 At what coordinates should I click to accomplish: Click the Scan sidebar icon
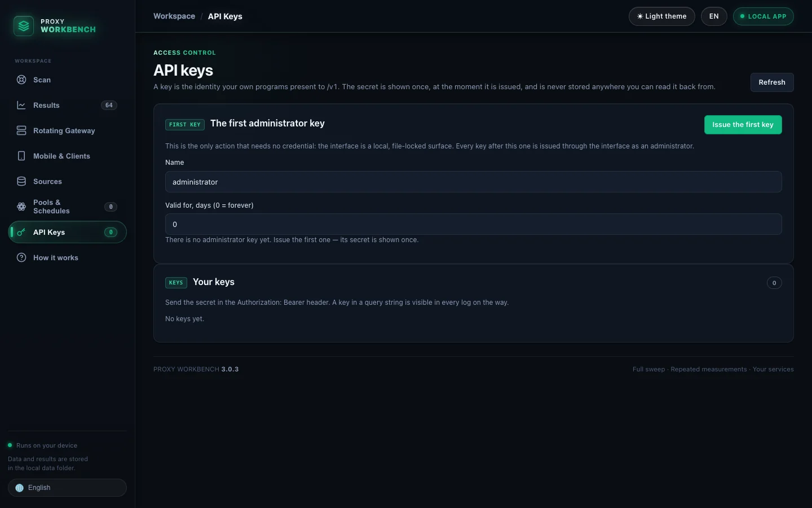[x=21, y=80]
